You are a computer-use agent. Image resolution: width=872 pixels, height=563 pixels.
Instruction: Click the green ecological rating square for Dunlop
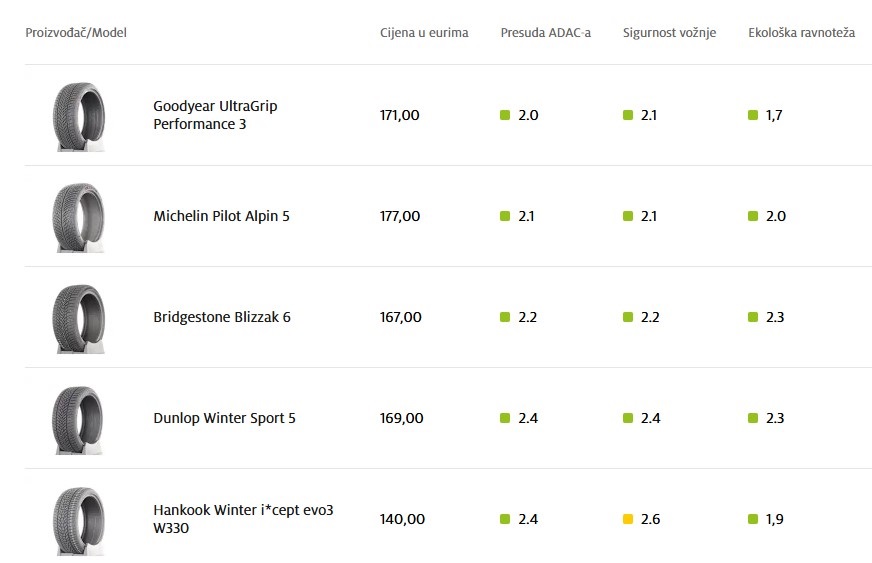[x=753, y=418]
